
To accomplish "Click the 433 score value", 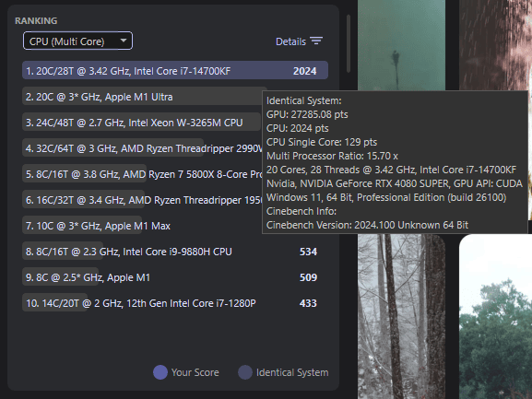I will click(308, 303).
